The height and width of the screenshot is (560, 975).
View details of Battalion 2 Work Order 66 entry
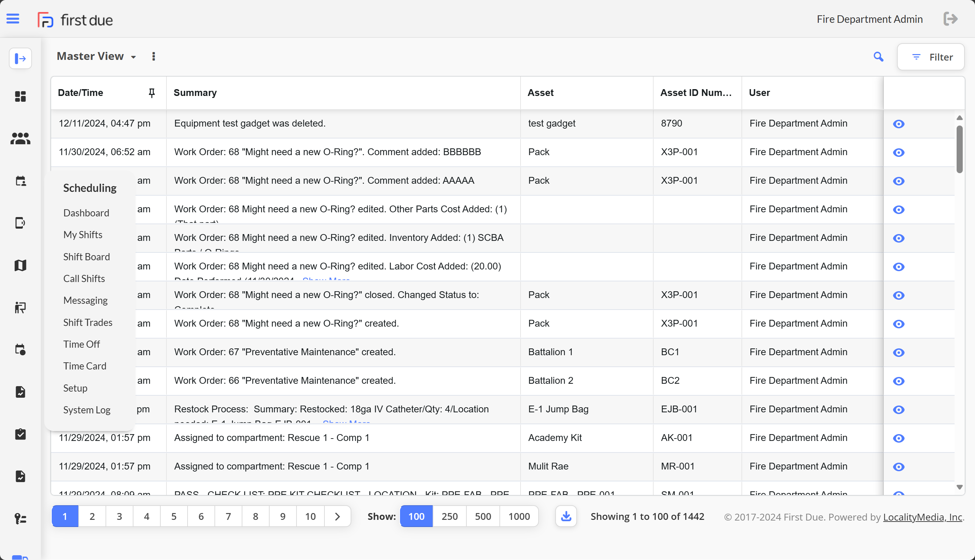(898, 381)
